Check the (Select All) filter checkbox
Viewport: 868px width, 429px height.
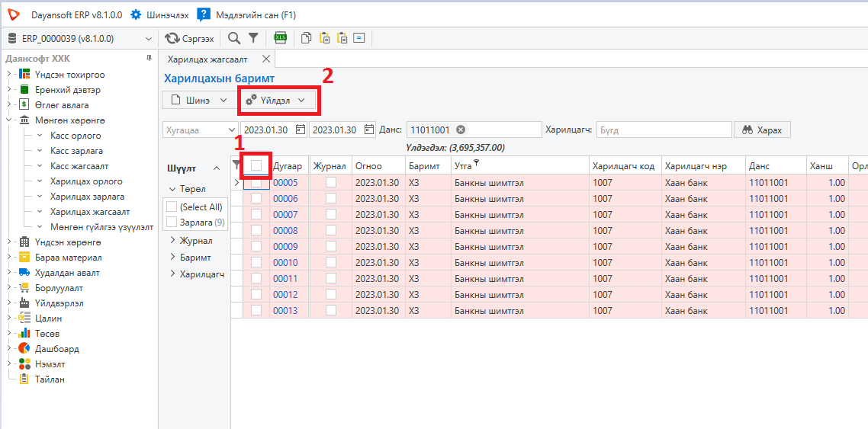click(x=172, y=206)
